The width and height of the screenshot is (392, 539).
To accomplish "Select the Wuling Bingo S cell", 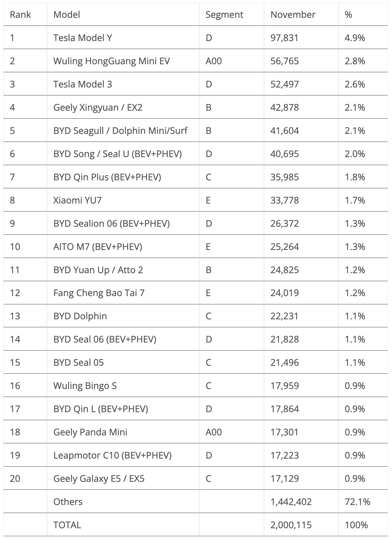I will point(85,386).
